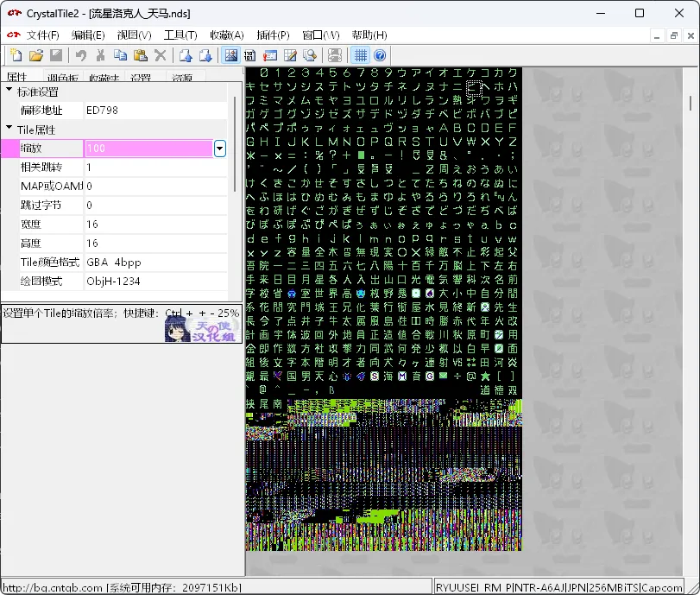Open the 工具(T) menu
This screenshot has width=700, height=595.
[x=180, y=35]
